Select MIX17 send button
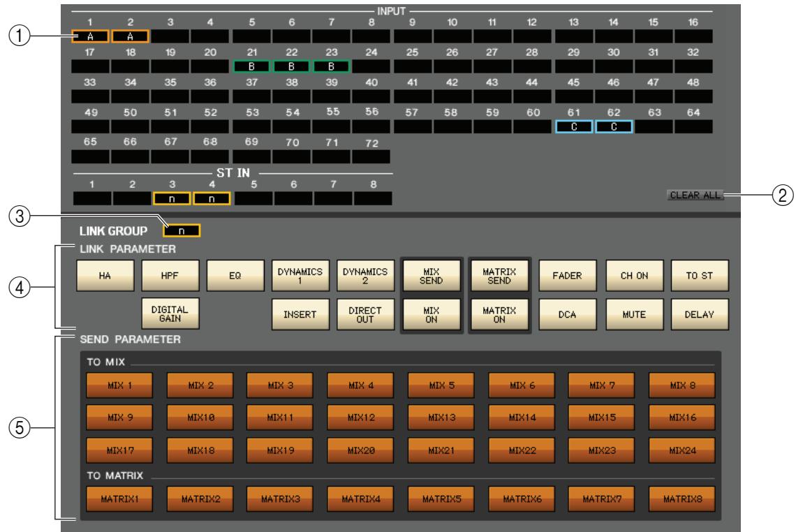This screenshot has width=796, height=532. point(120,450)
